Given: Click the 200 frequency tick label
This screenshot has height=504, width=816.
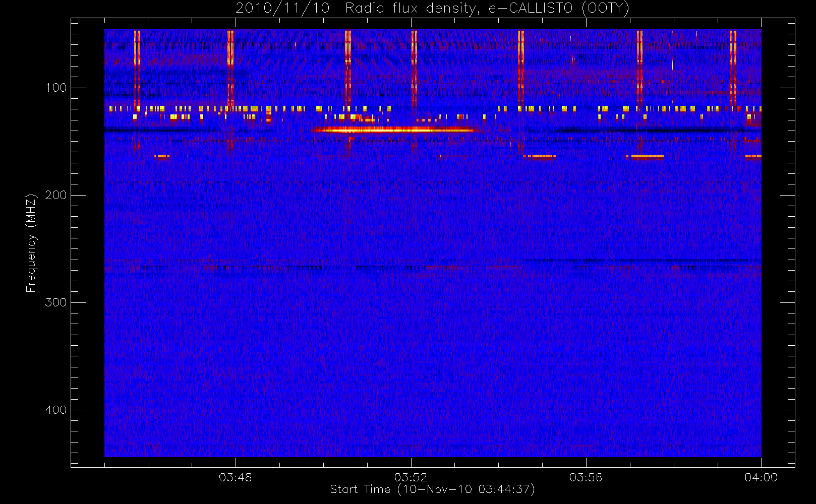Looking at the screenshot, I should point(56,195).
